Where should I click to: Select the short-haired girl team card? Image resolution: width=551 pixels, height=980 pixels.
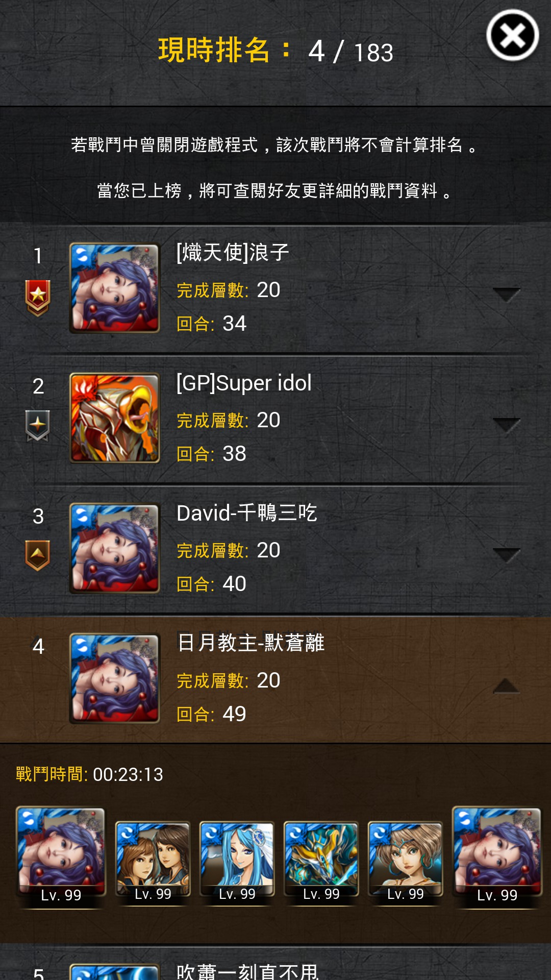[x=405, y=863]
